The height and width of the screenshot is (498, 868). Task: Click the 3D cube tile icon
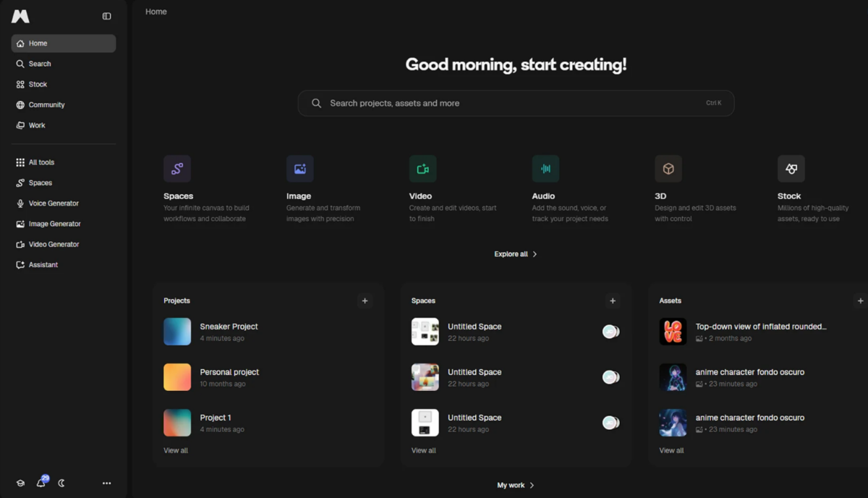[668, 169]
